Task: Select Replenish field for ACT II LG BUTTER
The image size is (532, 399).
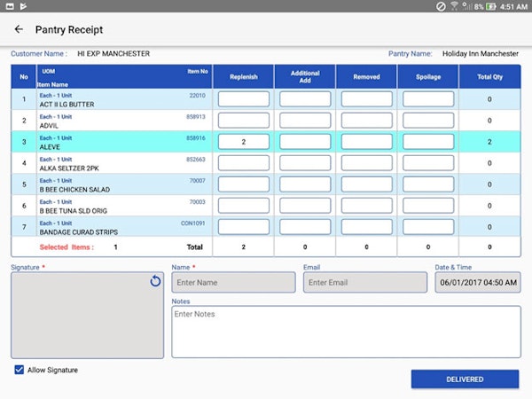Action: pos(244,99)
